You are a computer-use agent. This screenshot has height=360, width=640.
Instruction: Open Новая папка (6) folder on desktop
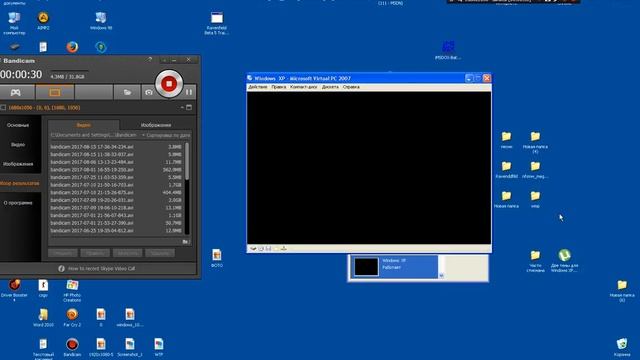tap(622, 291)
